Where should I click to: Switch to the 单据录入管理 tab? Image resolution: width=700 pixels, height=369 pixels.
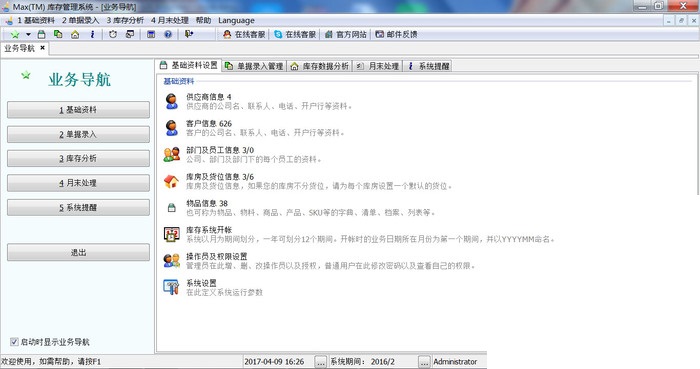254,66
